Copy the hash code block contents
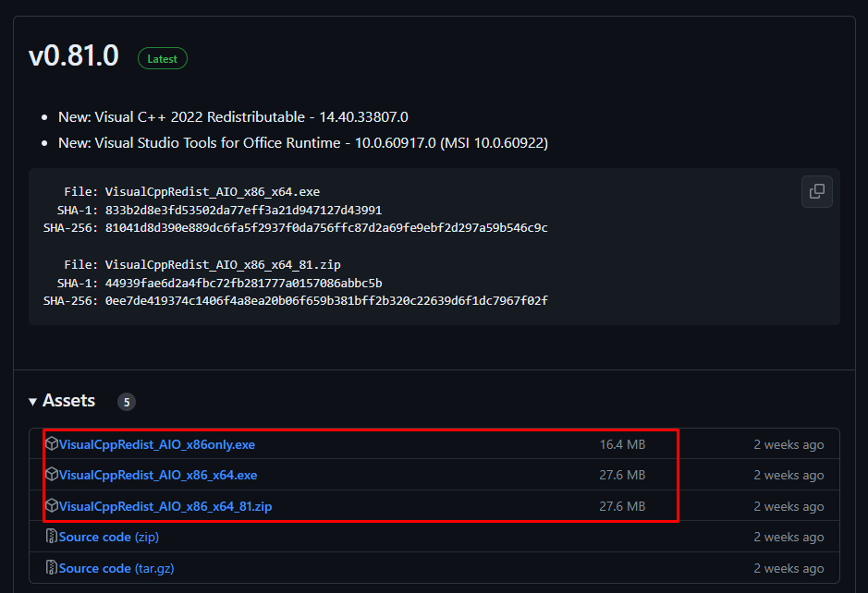The width and height of the screenshot is (868, 593). tap(816, 191)
